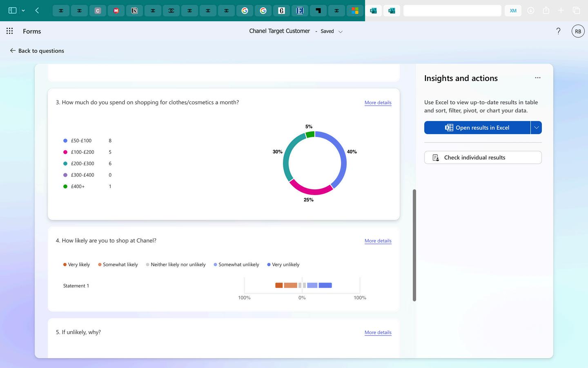Check individual results

coord(483,157)
